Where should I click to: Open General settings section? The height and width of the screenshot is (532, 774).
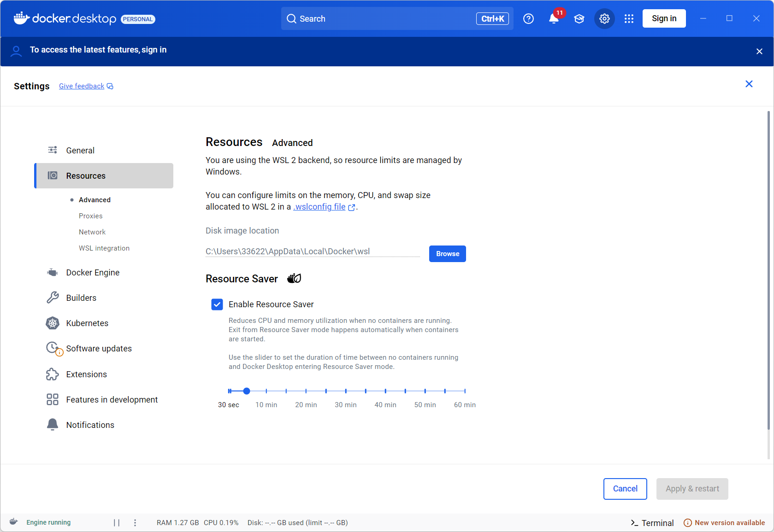coord(104,150)
